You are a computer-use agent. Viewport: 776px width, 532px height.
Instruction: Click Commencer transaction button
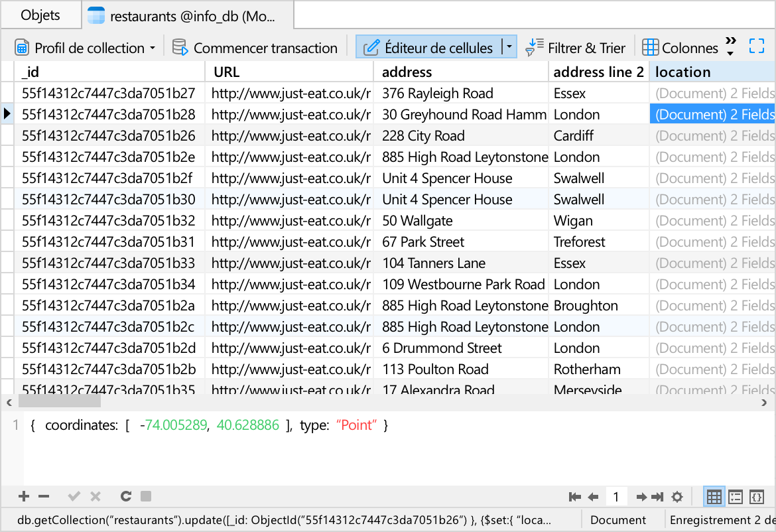point(255,48)
